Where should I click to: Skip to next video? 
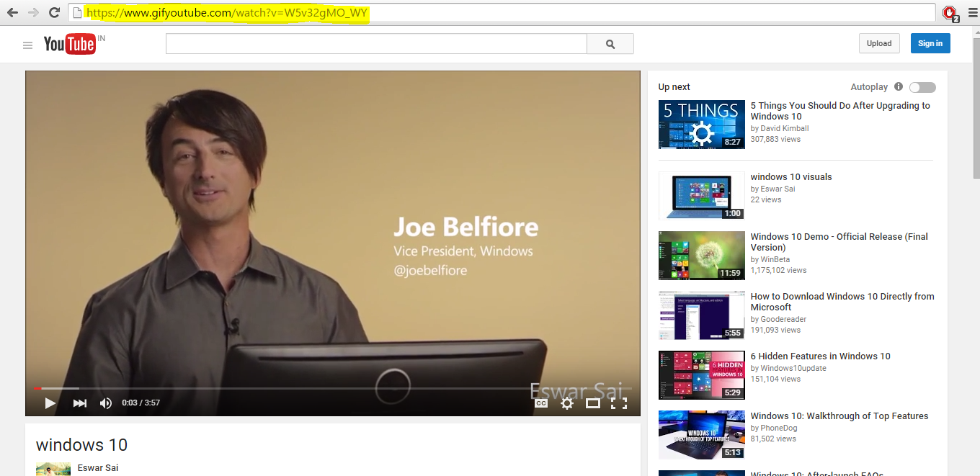79,403
